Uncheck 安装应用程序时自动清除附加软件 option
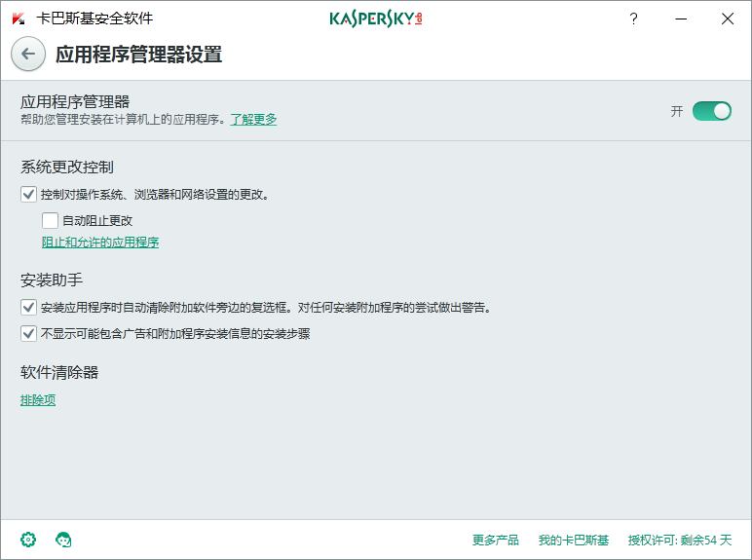Viewport: 752px width, 560px height. click(28, 307)
